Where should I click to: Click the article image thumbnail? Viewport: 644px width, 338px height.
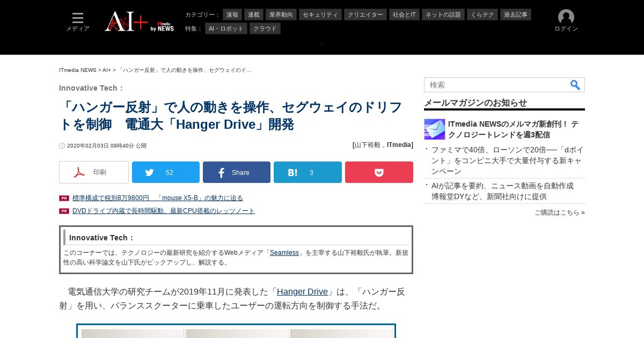coord(236,331)
